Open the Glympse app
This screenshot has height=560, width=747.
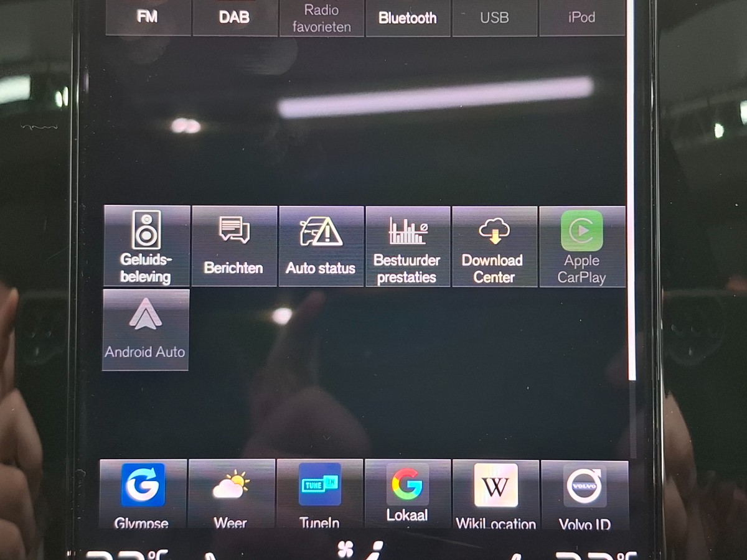143,494
